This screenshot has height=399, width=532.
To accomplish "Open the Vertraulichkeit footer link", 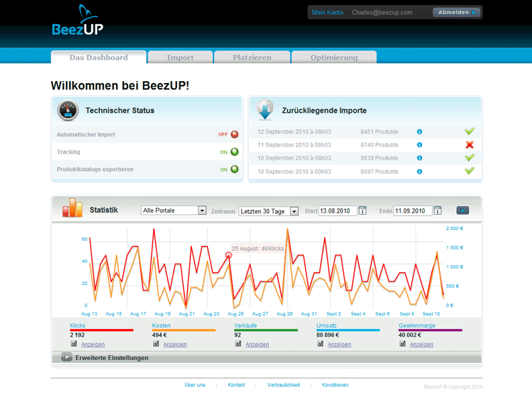I will point(283,385).
